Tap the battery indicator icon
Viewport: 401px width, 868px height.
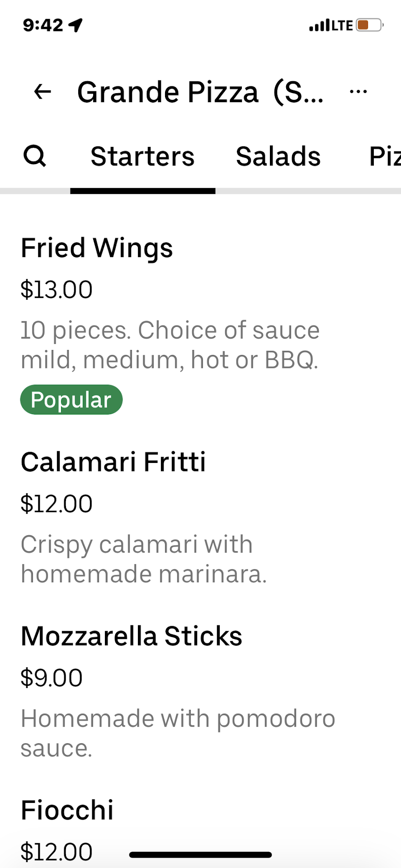(x=369, y=25)
